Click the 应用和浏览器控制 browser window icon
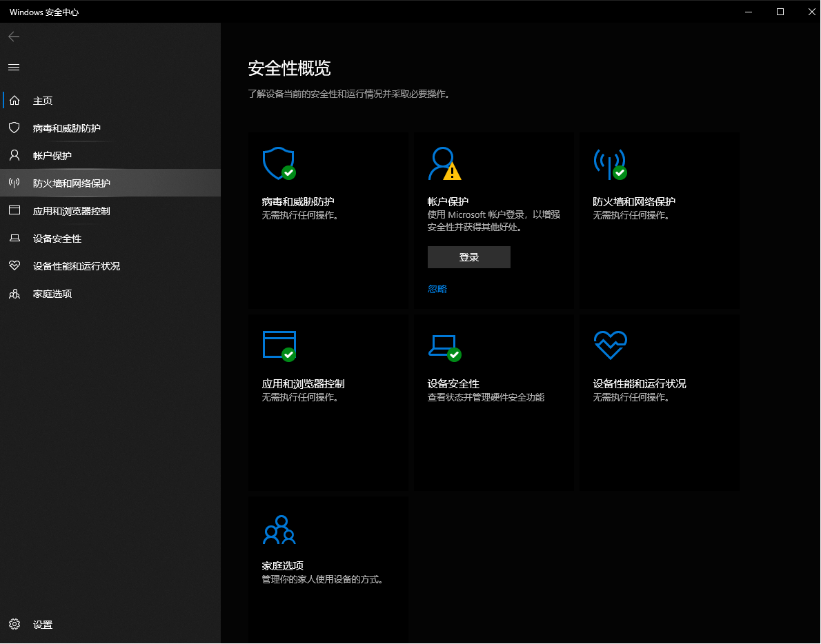Viewport: 821px width, 644px height. click(x=279, y=345)
